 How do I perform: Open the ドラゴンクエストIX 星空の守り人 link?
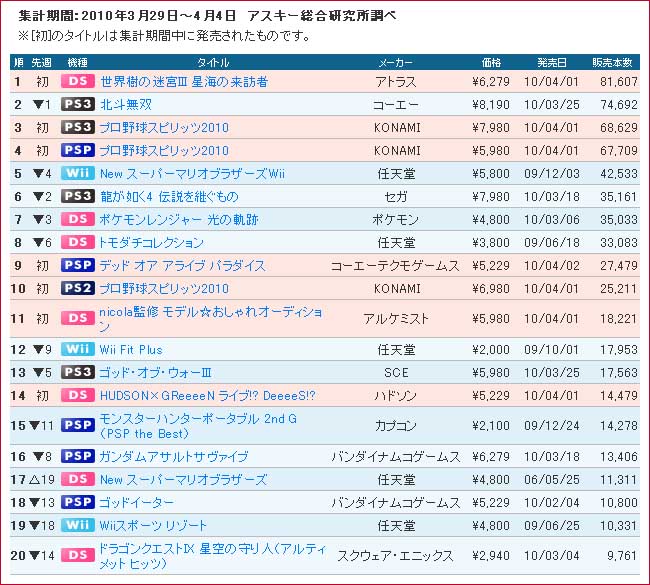point(213,556)
